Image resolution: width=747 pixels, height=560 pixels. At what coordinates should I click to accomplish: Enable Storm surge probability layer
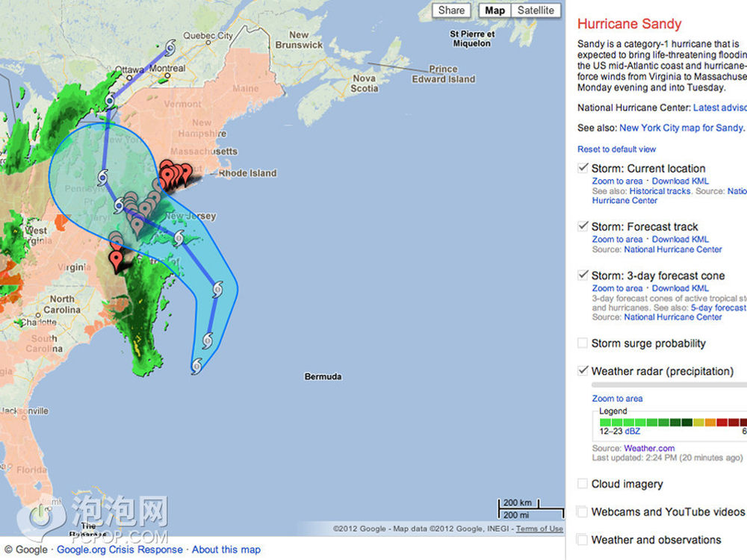(583, 343)
